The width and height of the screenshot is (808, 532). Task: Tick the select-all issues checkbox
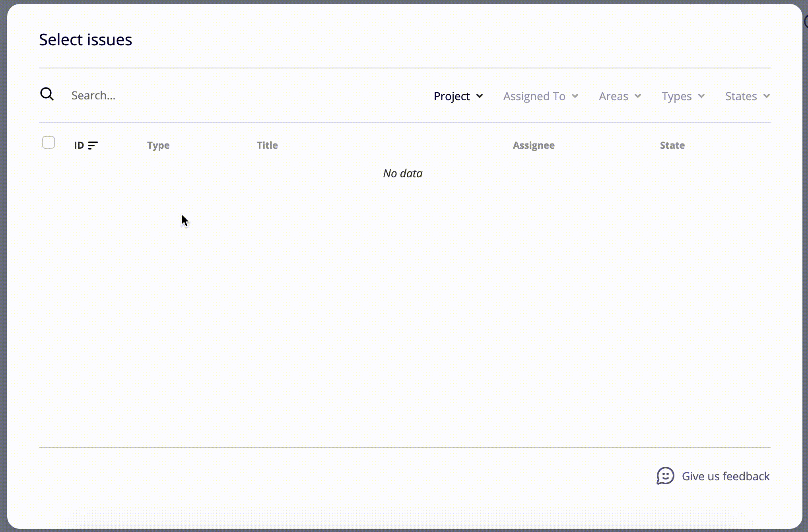click(x=49, y=142)
